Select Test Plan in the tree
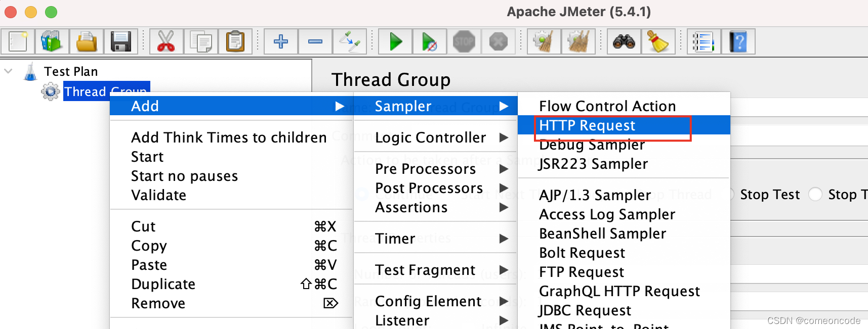 71,71
